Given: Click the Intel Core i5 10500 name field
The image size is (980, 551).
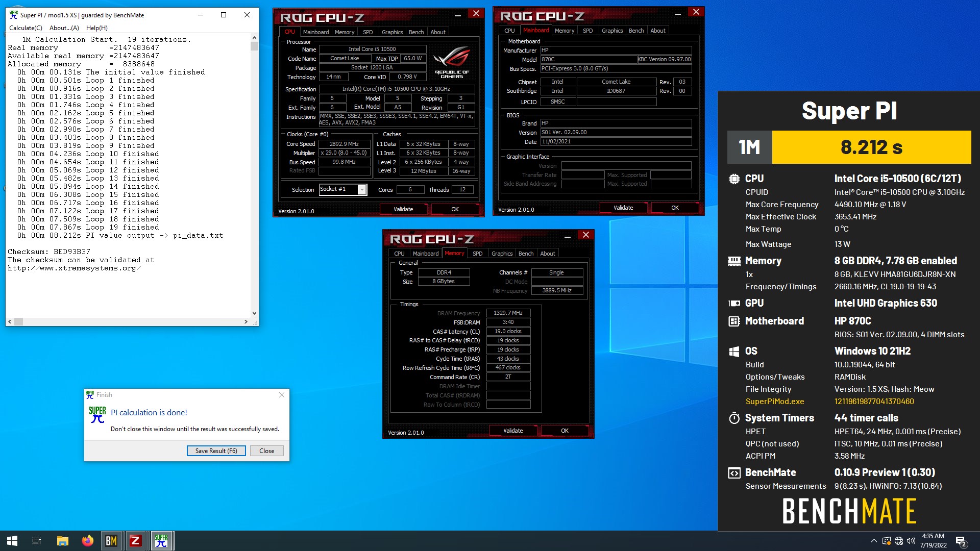Looking at the screenshot, I should (x=372, y=49).
